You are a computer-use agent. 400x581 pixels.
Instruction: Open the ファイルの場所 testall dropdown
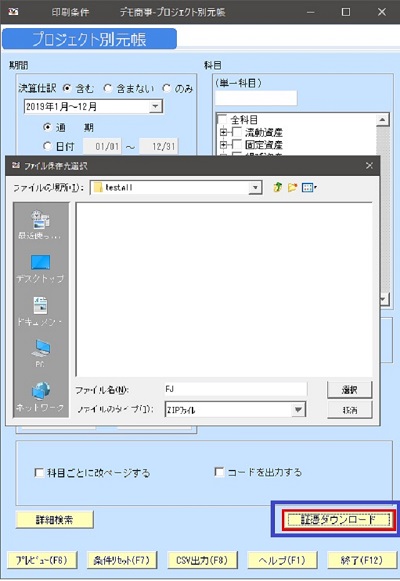tap(255, 187)
